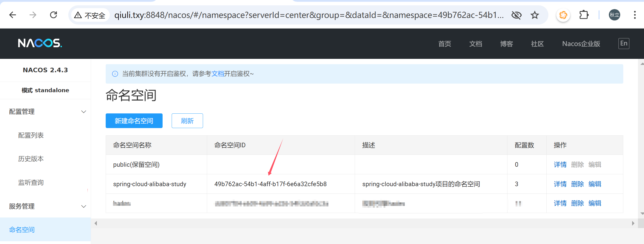Click the 不安全 site security indicator
The height and width of the screenshot is (244, 644).
pos(90,15)
